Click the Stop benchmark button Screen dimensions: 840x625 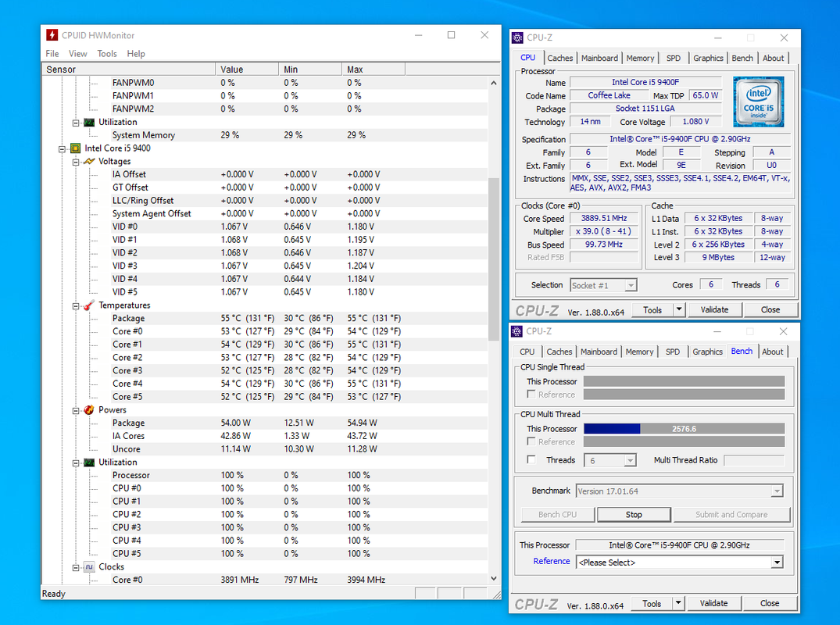pos(634,514)
